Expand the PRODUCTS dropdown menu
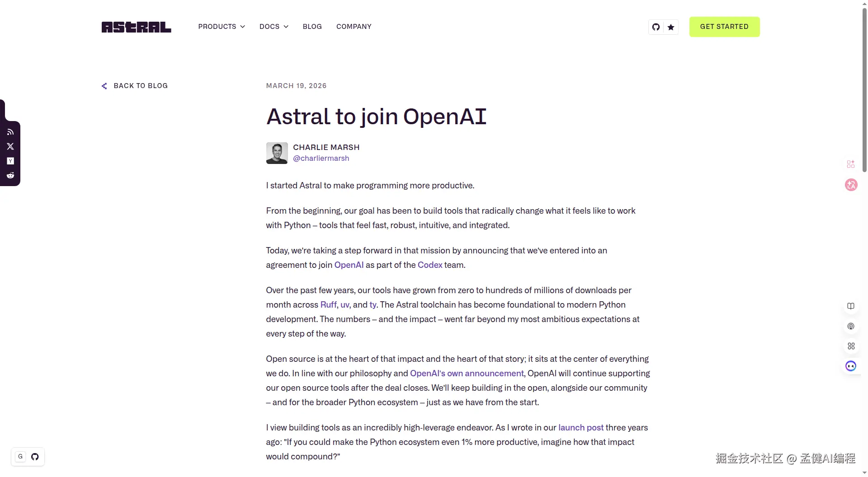The width and height of the screenshot is (868, 477). coord(221,27)
